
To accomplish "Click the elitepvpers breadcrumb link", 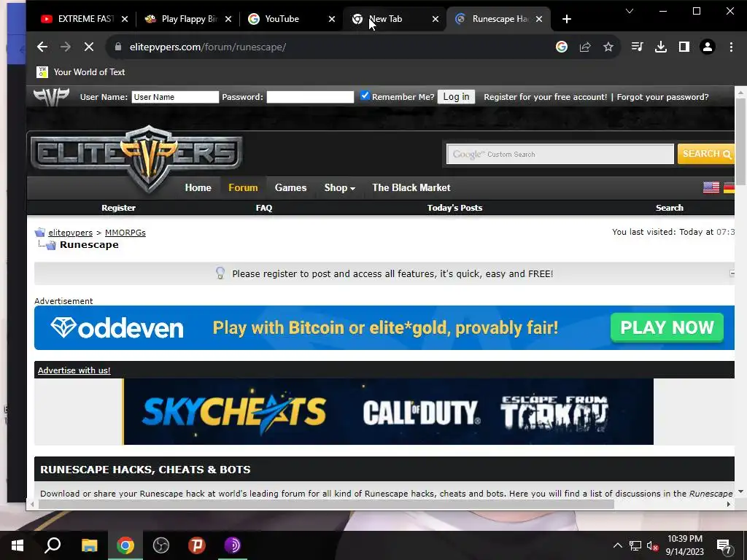I will pos(71,233).
